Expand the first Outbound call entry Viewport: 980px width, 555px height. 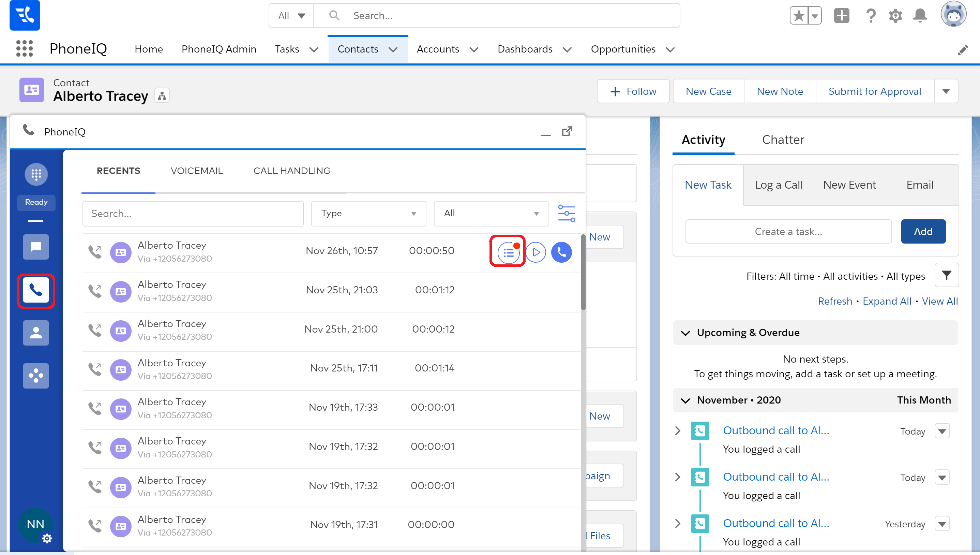click(678, 431)
